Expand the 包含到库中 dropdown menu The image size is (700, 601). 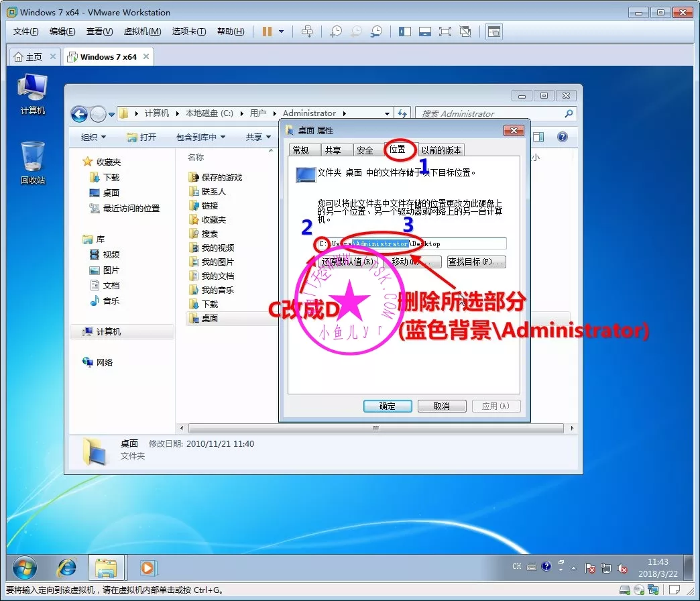pyautogui.click(x=200, y=137)
